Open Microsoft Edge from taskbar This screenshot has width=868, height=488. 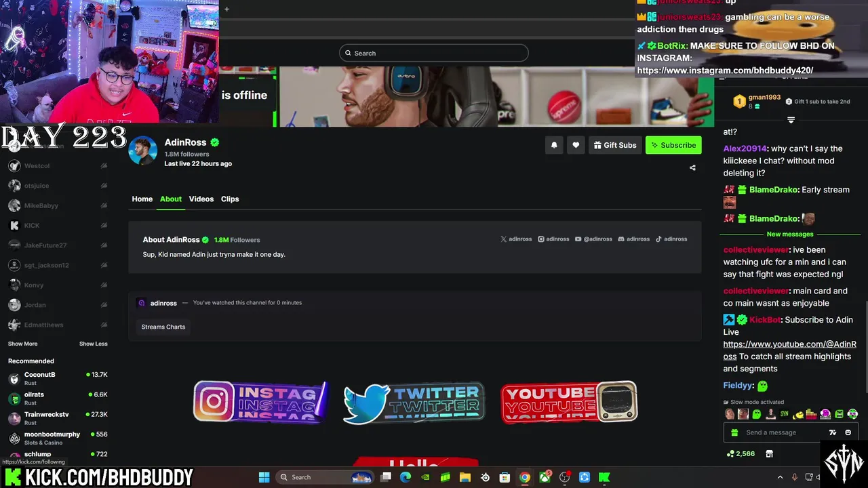point(406,477)
